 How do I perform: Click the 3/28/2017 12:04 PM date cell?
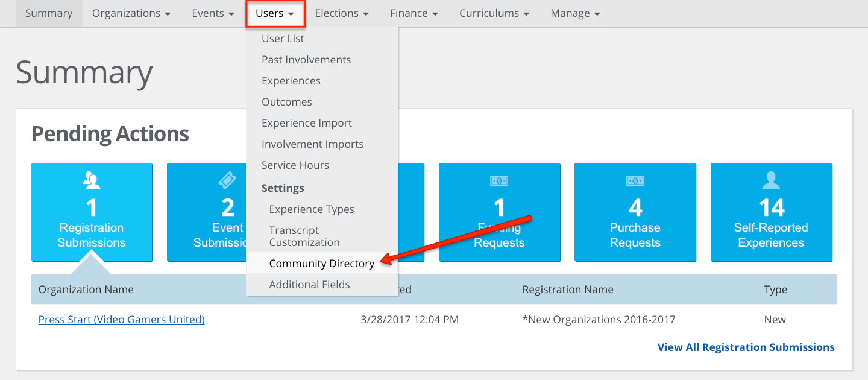pos(410,320)
